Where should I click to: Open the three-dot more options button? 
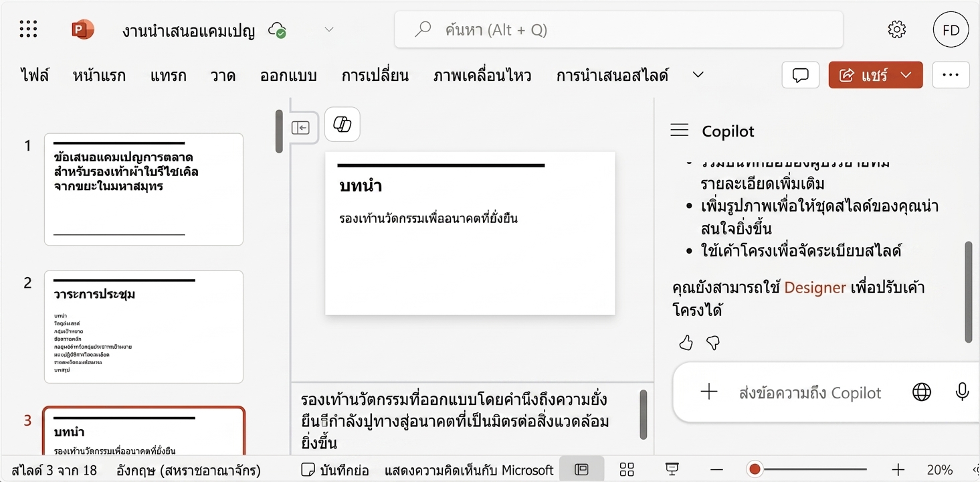pyautogui.click(x=951, y=75)
